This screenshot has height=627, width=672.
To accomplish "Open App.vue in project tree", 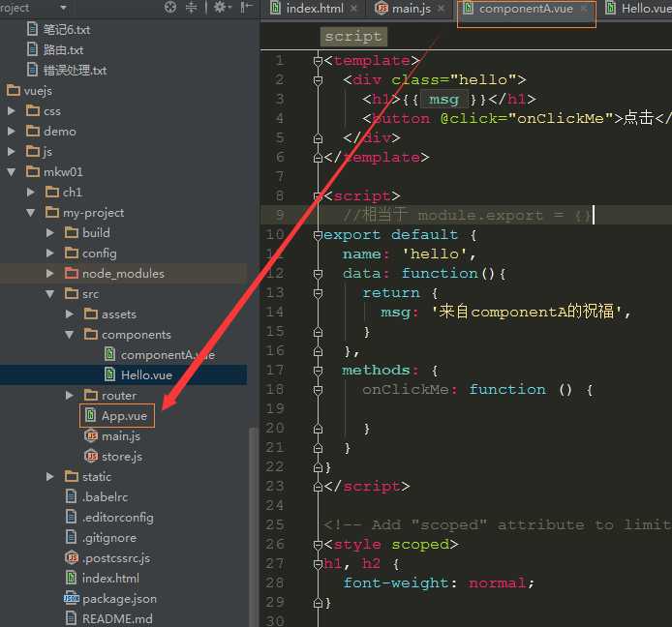I will pos(124,416).
